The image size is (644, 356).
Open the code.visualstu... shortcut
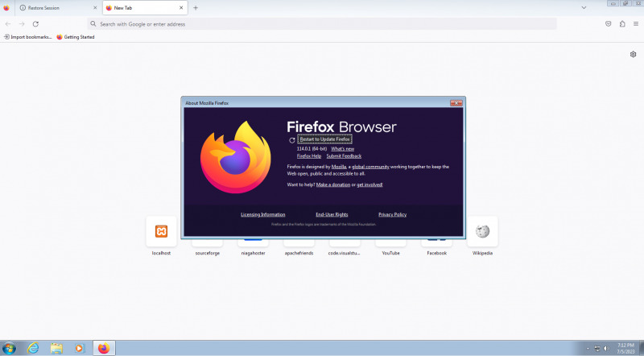(x=345, y=246)
